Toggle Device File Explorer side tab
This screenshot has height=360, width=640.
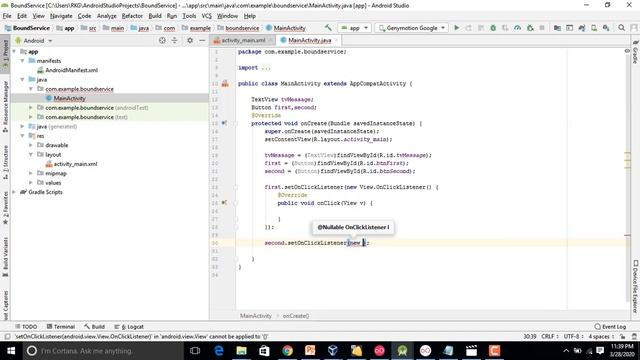pos(635,287)
